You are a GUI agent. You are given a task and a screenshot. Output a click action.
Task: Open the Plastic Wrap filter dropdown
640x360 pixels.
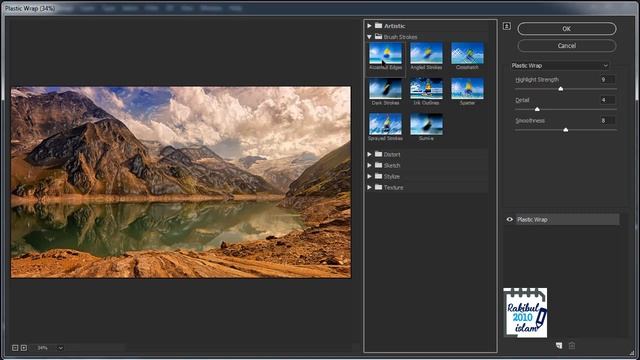pyautogui.click(x=560, y=65)
